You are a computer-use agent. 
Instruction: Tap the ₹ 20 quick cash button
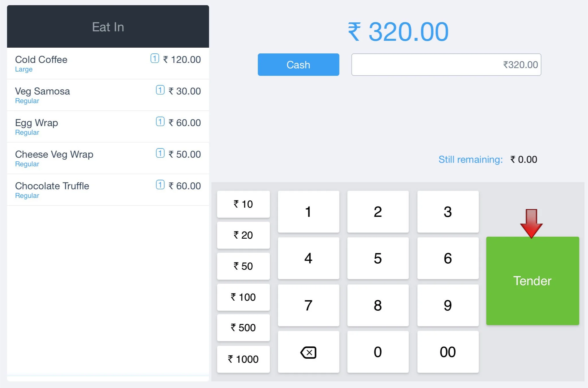coord(243,235)
